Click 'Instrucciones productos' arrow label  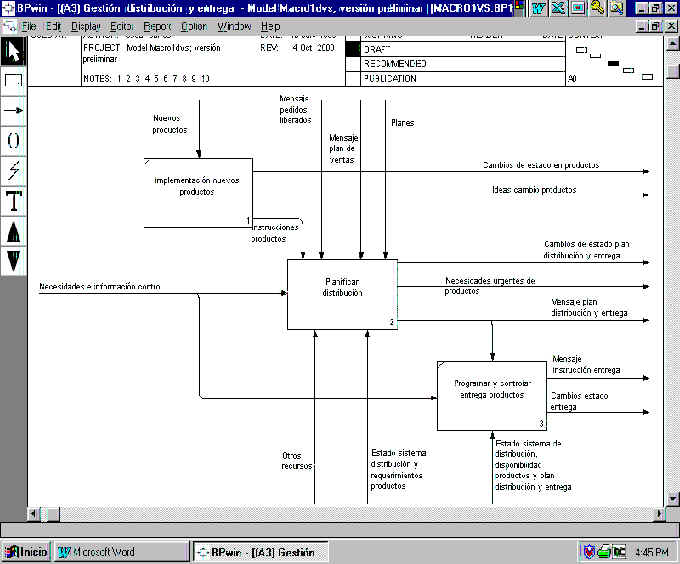pyautogui.click(x=275, y=233)
